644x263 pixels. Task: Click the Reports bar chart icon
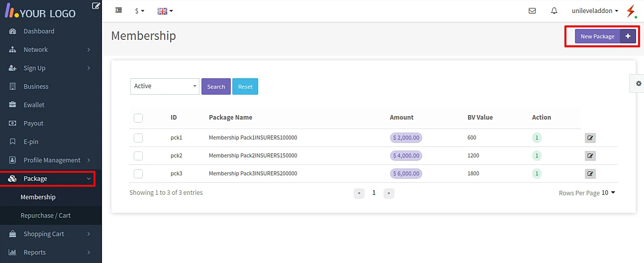point(13,253)
